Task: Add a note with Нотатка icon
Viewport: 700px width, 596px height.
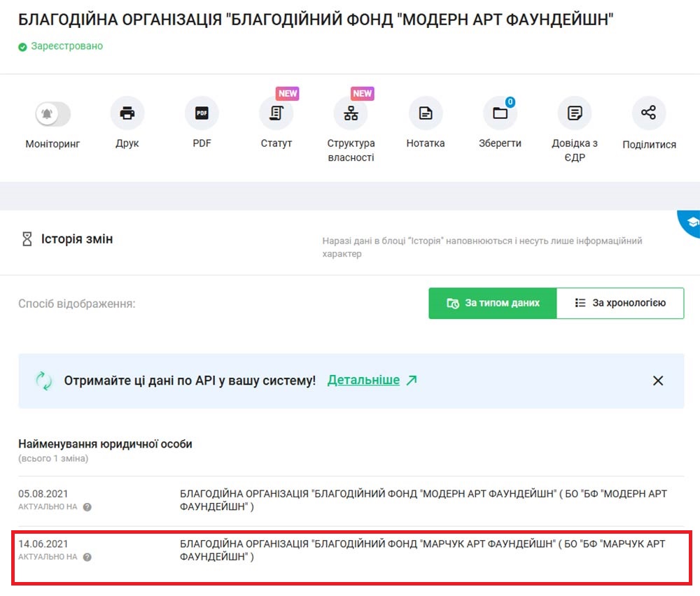Action: pyautogui.click(x=426, y=113)
